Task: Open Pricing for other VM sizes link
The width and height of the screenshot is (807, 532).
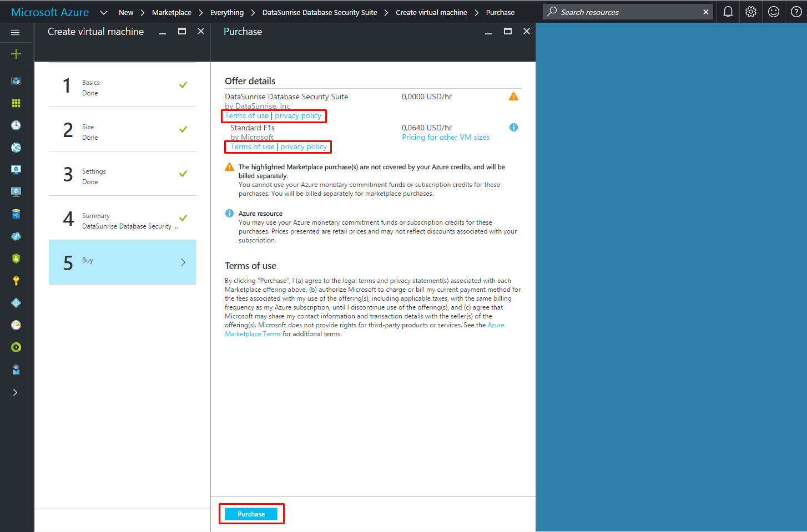Action: point(446,137)
